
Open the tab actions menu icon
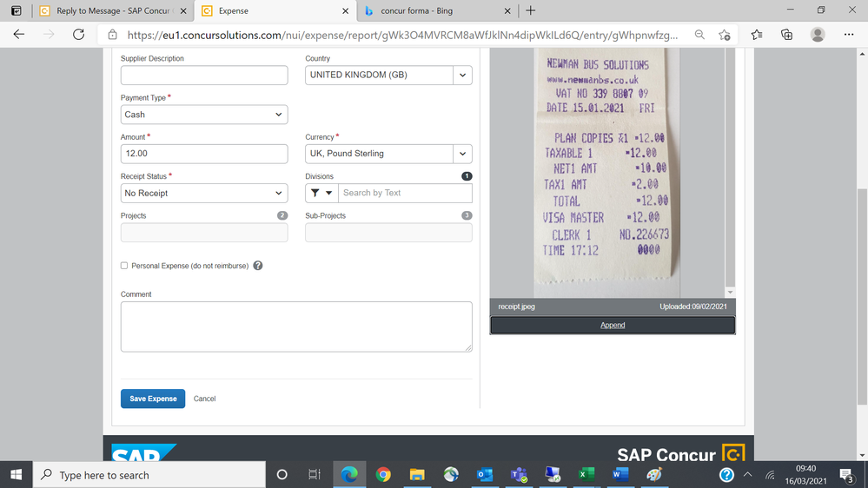point(16,10)
